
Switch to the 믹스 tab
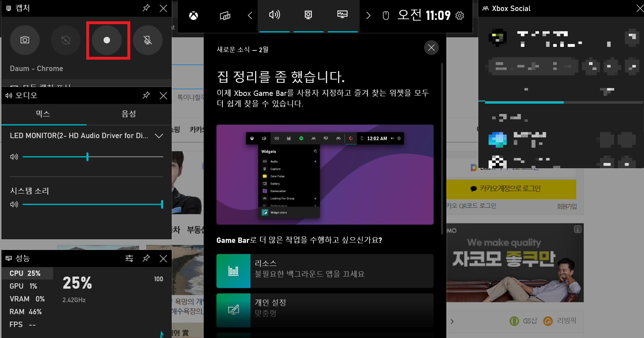43,114
